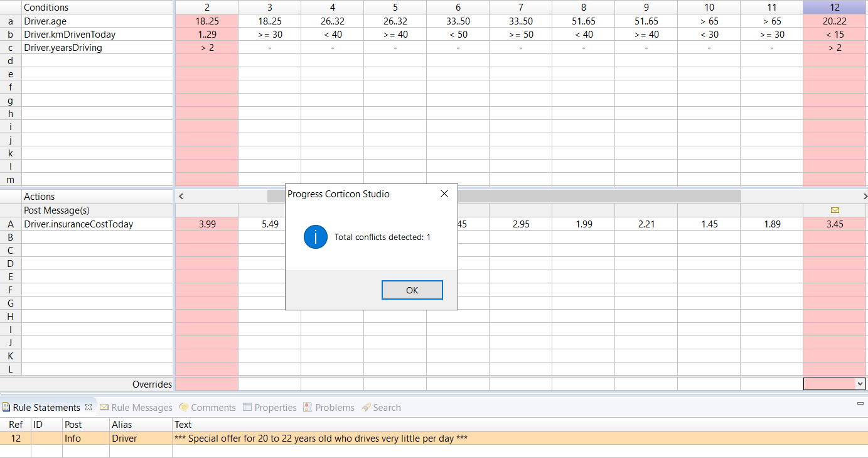The width and height of the screenshot is (868, 458).
Task: Click the rule statement text for Ref 12
Action: [x=320, y=439]
